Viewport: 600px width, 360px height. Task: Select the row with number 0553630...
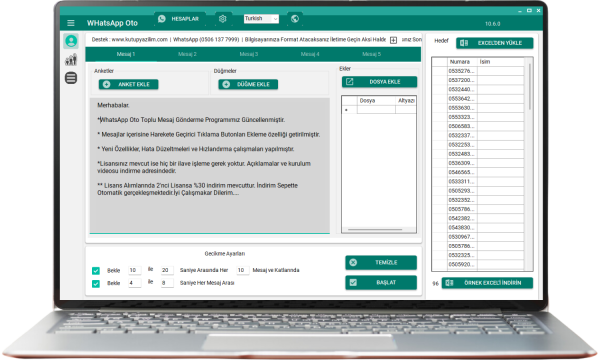[x=478, y=108]
